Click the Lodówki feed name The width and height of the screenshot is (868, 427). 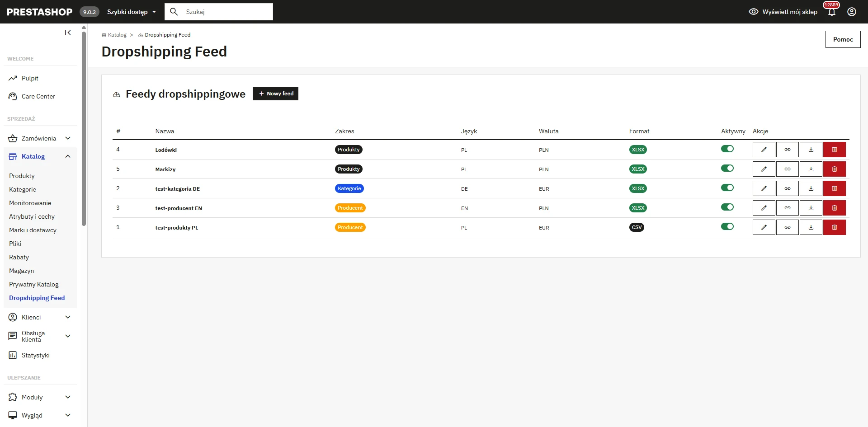coord(166,150)
